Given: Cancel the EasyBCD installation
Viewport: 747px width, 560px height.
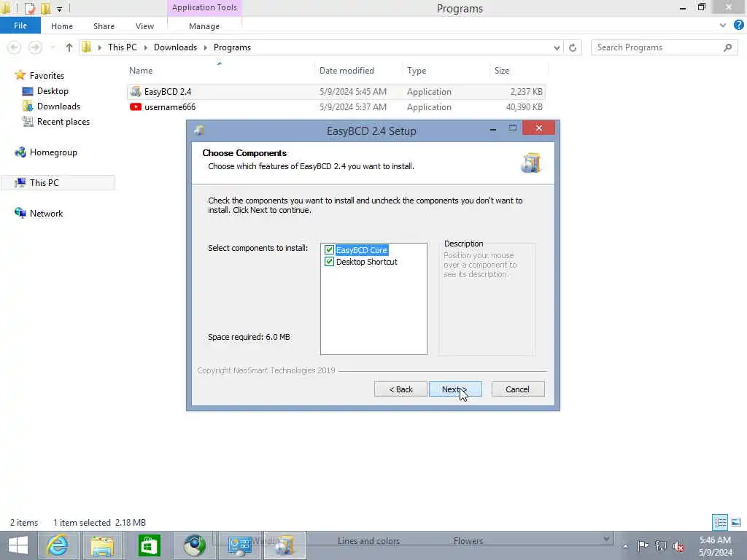Looking at the screenshot, I should point(518,389).
